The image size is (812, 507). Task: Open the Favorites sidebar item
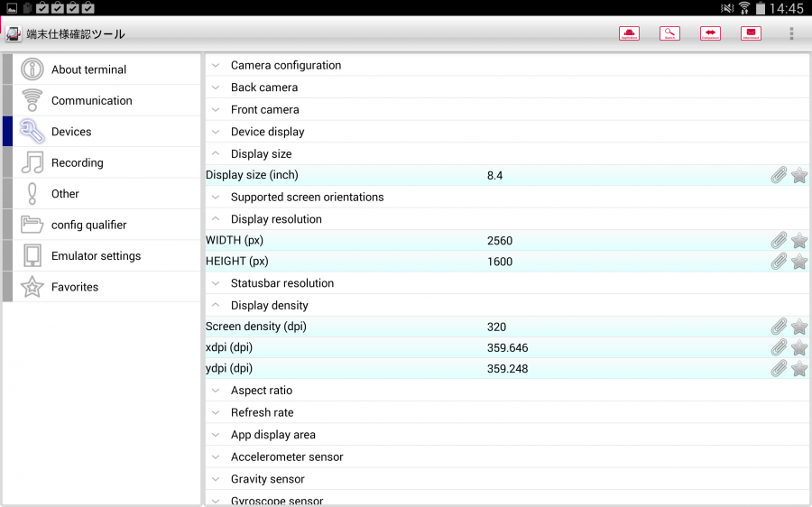click(x=75, y=287)
